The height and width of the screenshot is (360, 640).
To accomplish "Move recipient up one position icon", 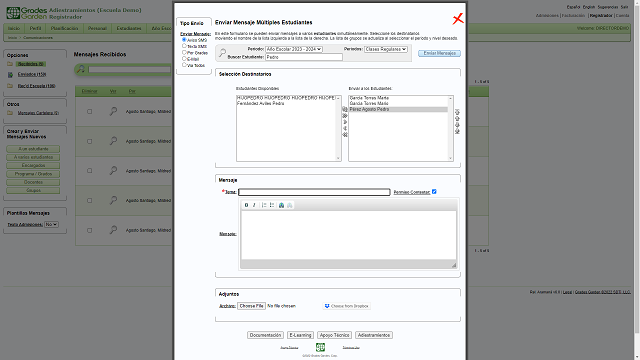I will [457, 118].
